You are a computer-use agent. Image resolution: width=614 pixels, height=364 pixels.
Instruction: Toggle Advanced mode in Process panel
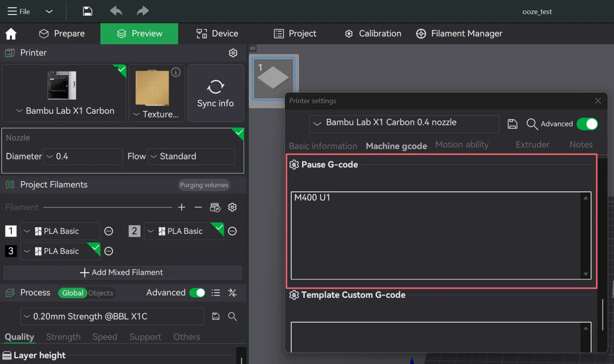[x=197, y=293]
